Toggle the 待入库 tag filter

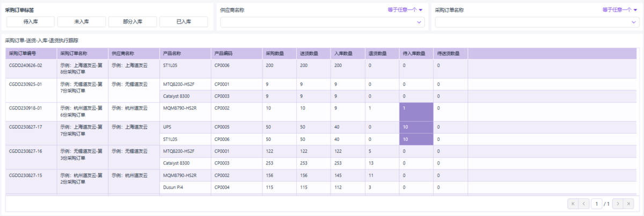click(31, 21)
